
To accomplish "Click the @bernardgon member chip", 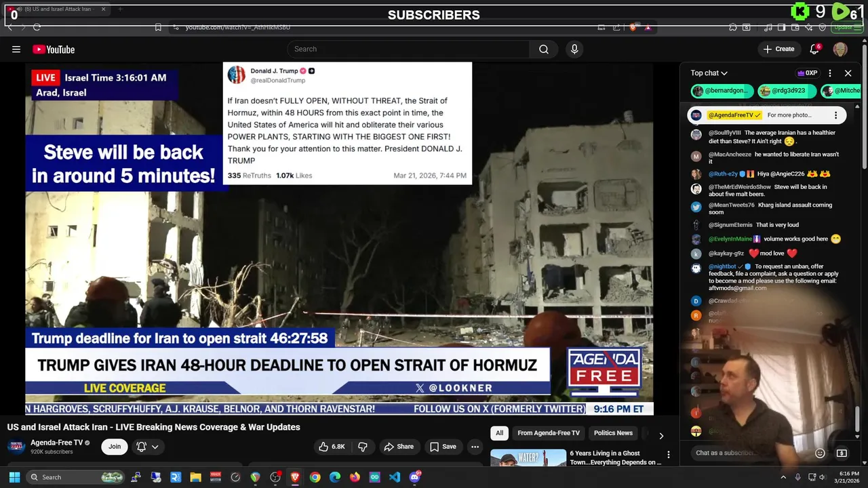I will pos(722,91).
